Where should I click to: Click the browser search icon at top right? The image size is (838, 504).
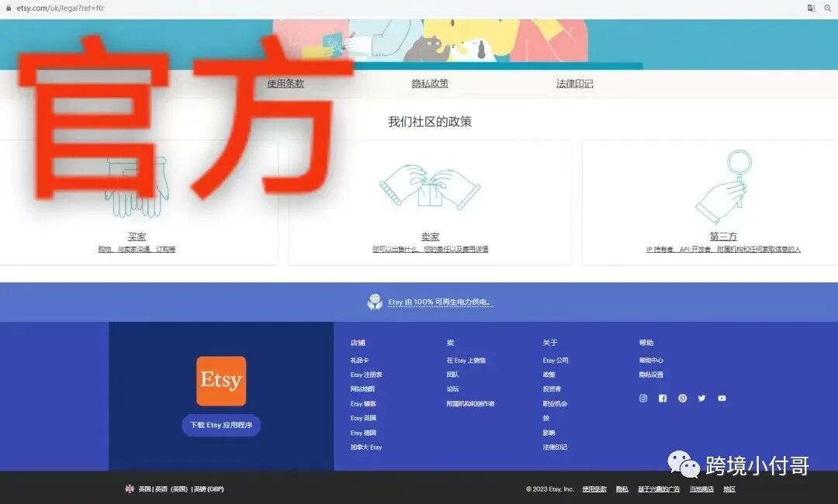point(827,9)
